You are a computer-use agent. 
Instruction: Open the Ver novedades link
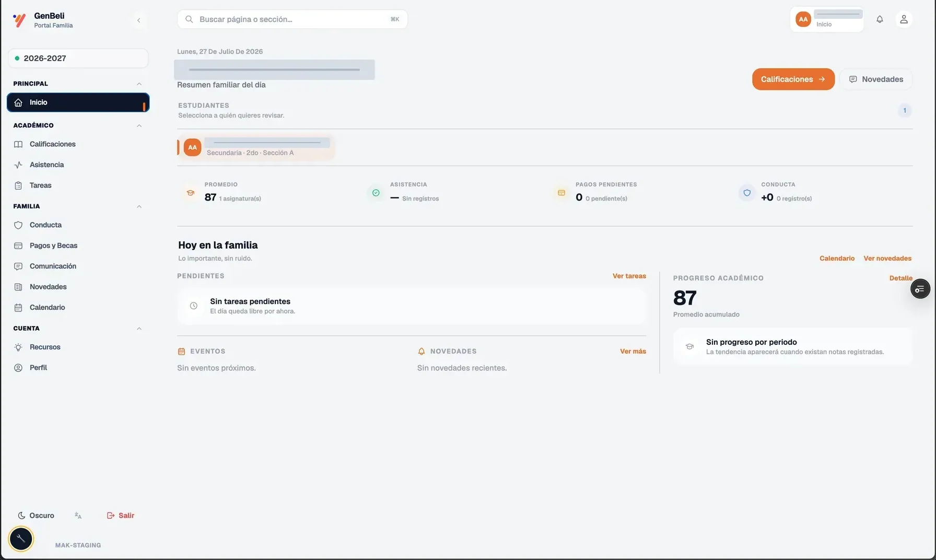pyautogui.click(x=887, y=259)
